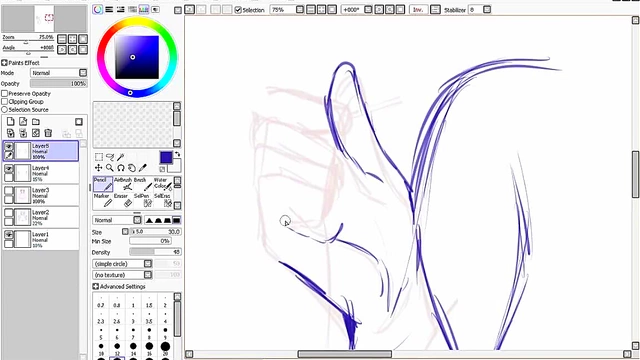640x360 pixels.
Task: Click the blue foreground color swatch
Action: 166,157
